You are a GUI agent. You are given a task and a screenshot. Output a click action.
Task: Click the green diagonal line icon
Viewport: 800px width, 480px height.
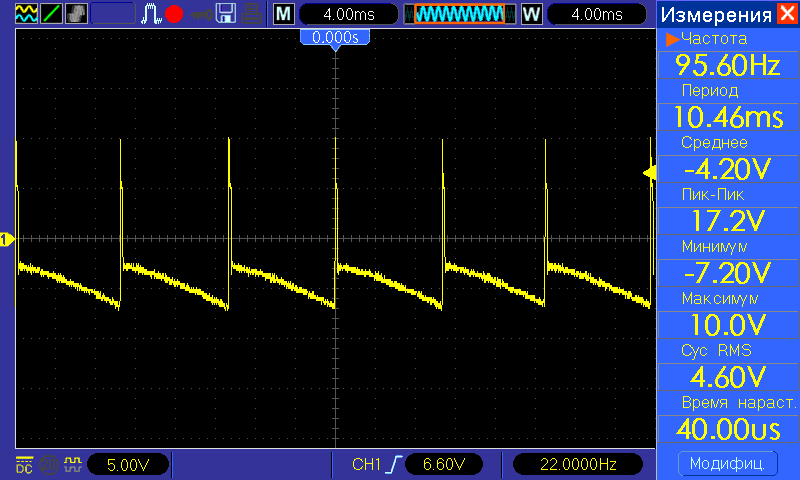[50, 14]
